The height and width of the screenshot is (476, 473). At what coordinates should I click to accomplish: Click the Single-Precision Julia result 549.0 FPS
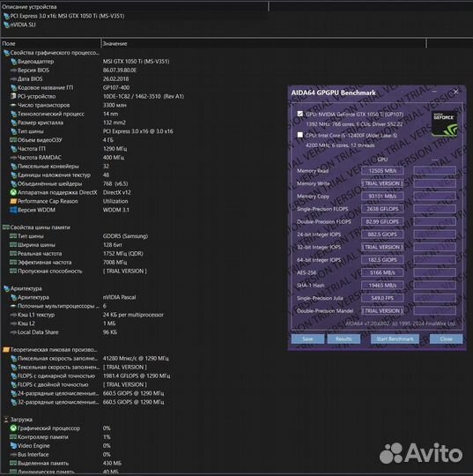[382, 298]
